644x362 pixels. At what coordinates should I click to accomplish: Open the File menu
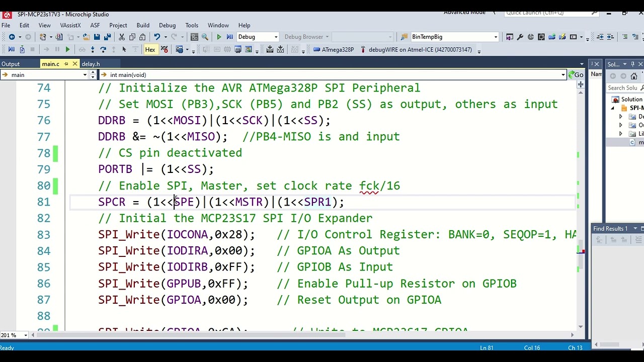pos(6,25)
